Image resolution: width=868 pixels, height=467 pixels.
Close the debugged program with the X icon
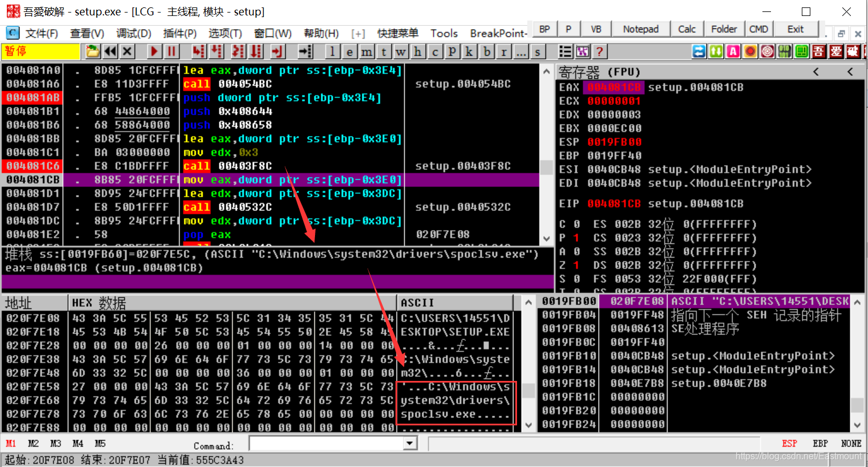coord(127,51)
